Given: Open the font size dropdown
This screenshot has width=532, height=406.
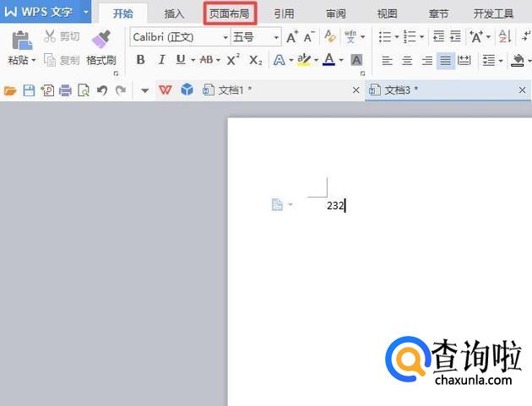Looking at the screenshot, I should [x=275, y=37].
